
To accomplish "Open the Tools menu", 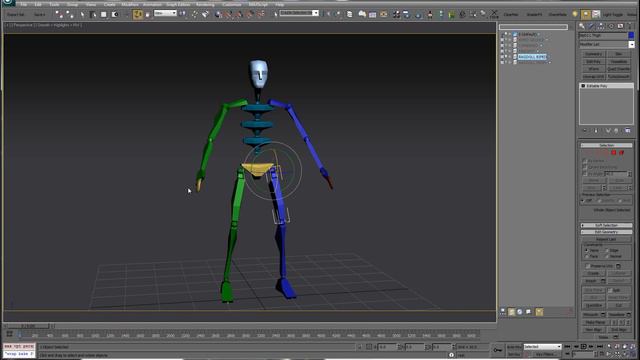I will tap(54, 4).
